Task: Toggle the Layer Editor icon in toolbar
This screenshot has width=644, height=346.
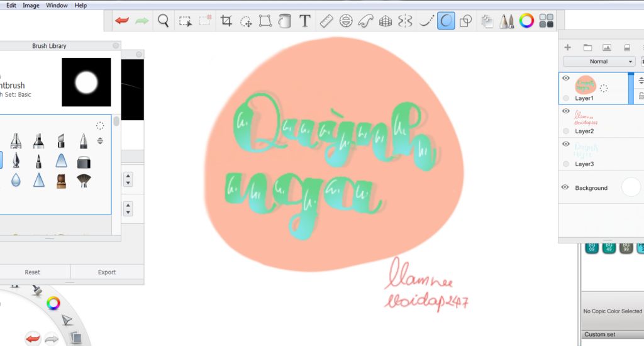Action: pyautogui.click(x=487, y=21)
